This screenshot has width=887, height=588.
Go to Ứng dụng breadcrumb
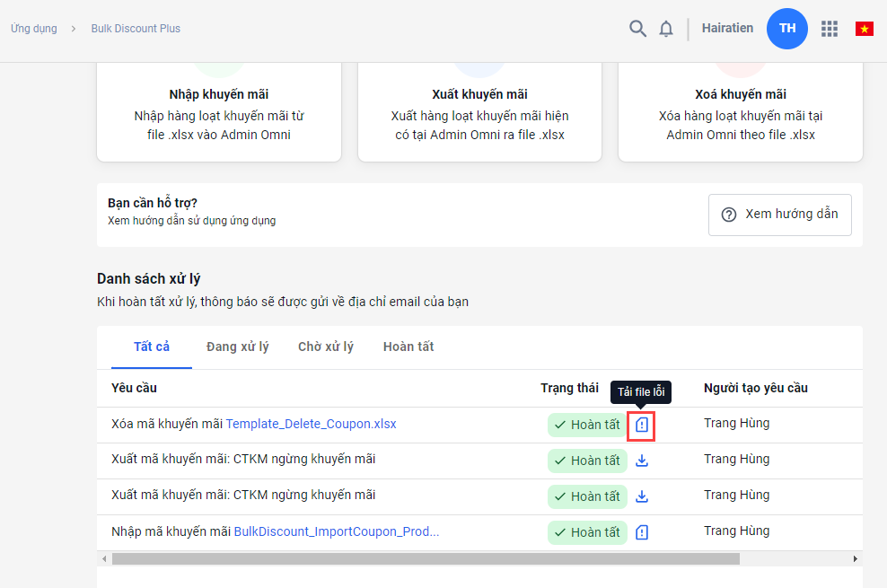click(x=34, y=29)
